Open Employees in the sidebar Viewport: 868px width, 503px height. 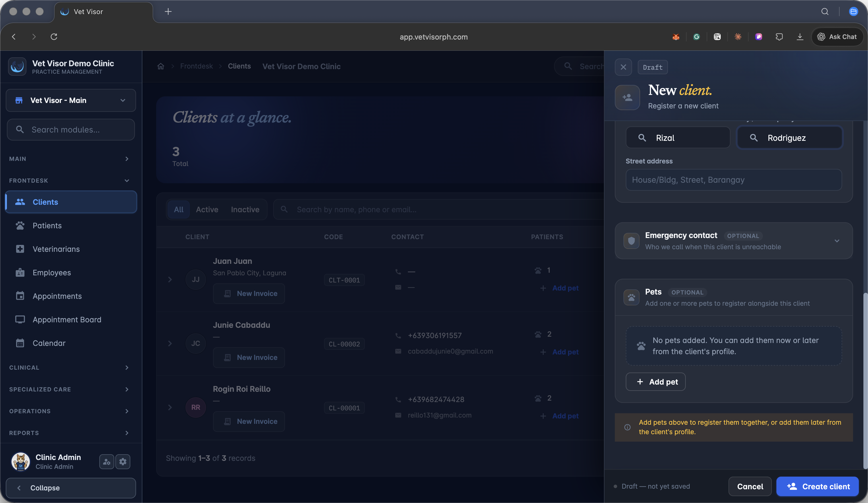tap(71, 272)
